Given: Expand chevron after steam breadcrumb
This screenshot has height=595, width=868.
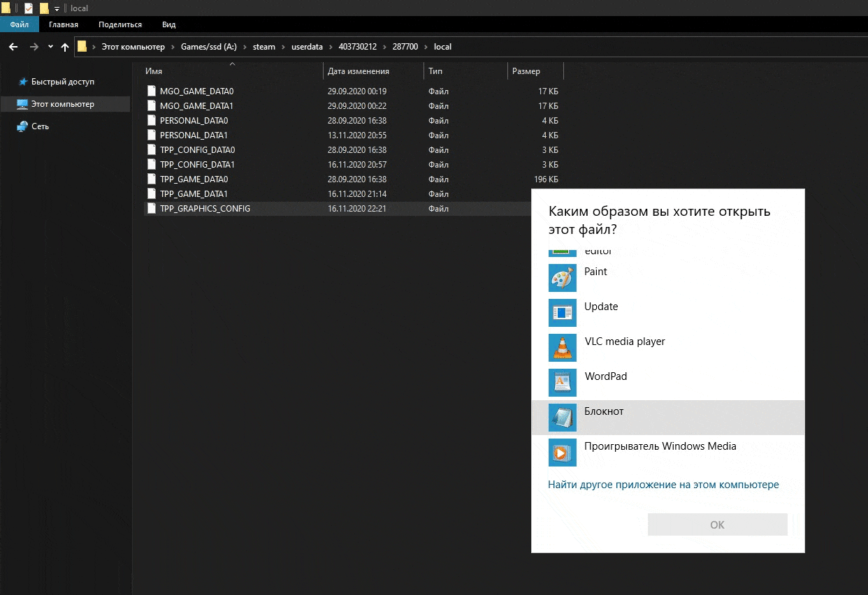Looking at the screenshot, I should click(282, 47).
